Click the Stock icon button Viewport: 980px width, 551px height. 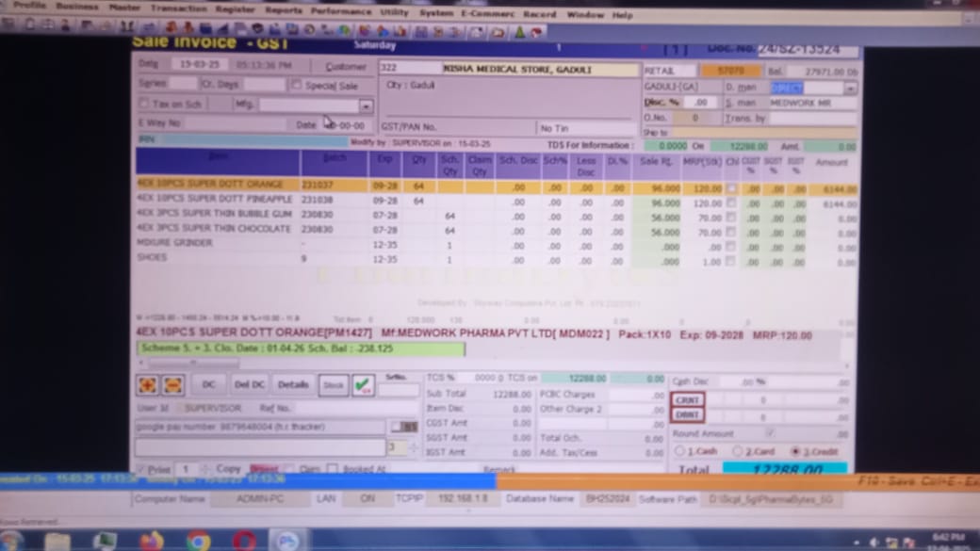pos(333,385)
